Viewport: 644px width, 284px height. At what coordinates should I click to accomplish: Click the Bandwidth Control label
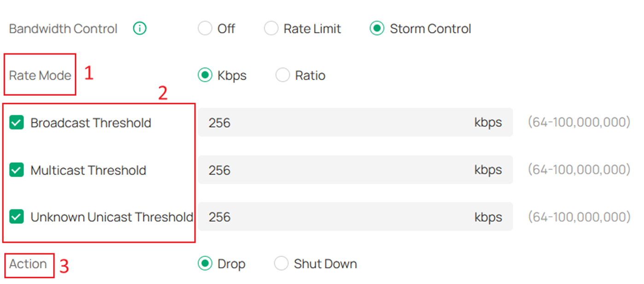pos(63,28)
